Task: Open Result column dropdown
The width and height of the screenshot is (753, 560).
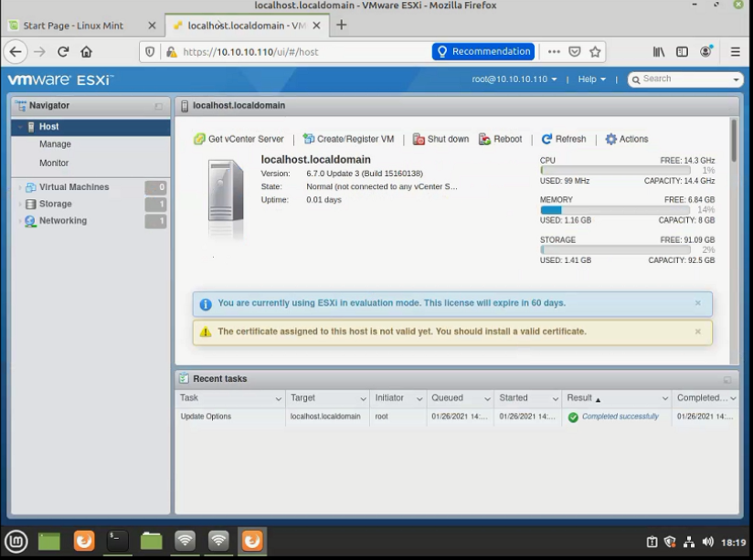Action: pos(665,399)
